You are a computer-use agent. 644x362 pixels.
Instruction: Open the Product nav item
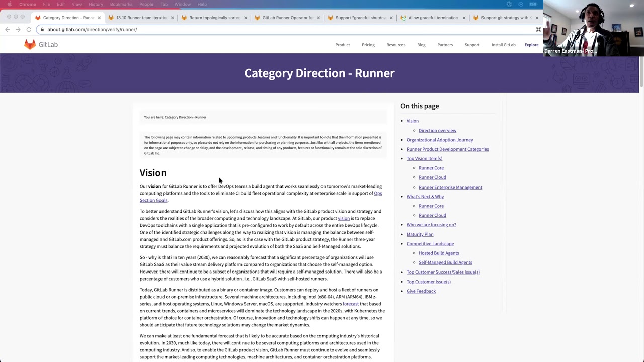[343, 45]
